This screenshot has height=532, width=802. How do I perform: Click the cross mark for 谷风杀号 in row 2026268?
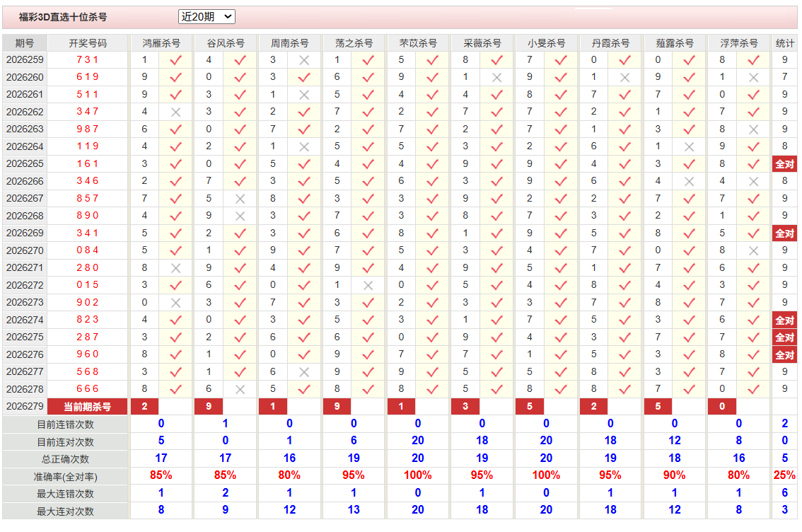(240, 216)
